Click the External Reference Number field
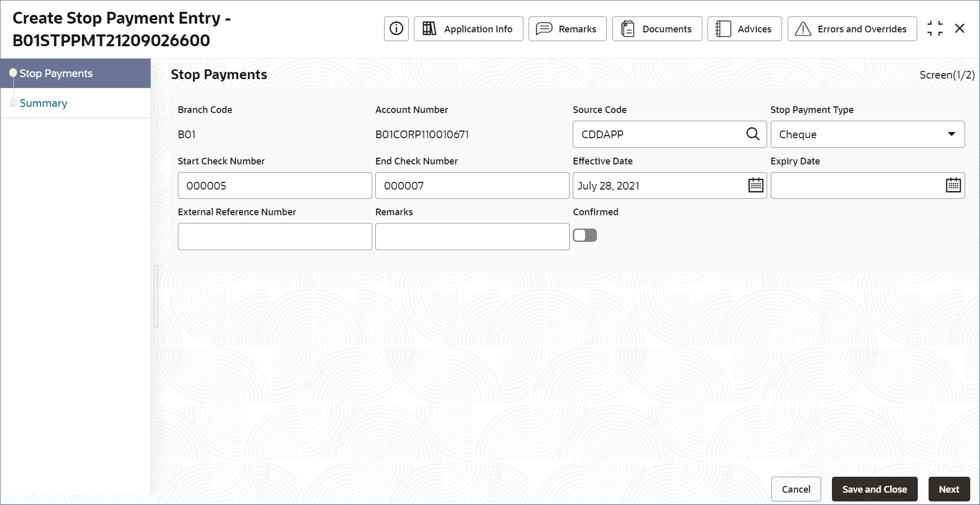The image size is (980, 505). tap(275, 236)
